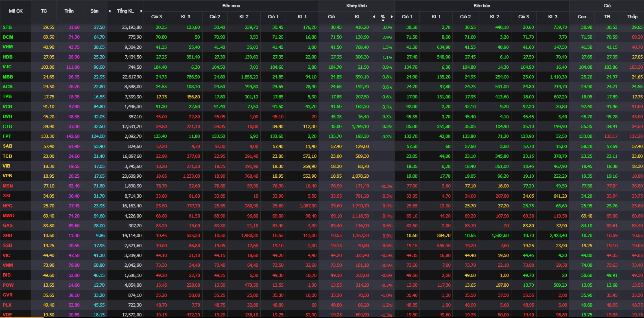Screen dimensions: 644x318
Task: Click the left arrow beside Tổng KL header
Action: [x=110, y=11]
